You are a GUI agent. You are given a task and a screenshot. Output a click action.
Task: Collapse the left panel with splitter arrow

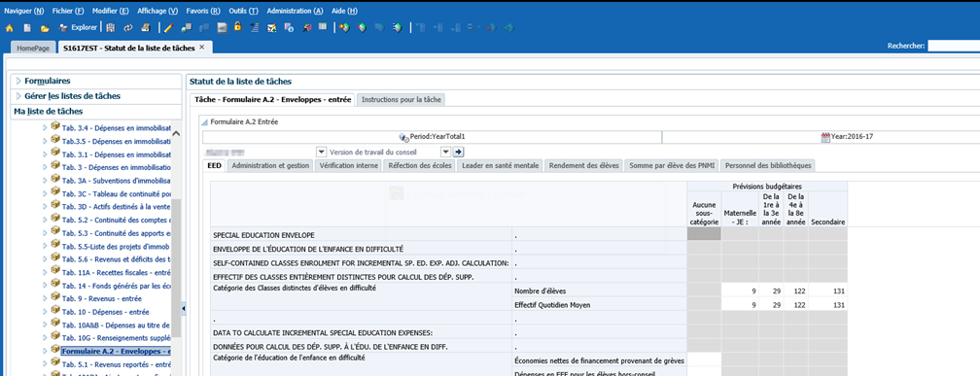[184, 309]
